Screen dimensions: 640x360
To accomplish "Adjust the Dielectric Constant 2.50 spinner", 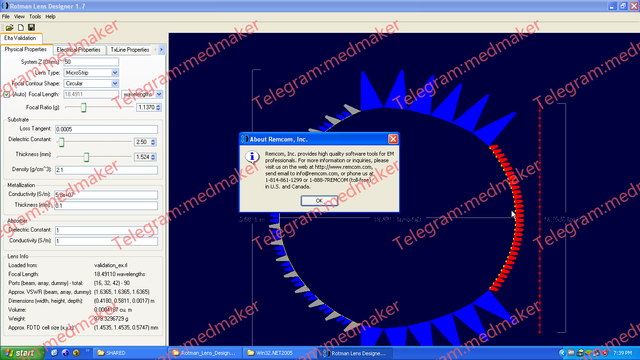I will coord(153,142).
